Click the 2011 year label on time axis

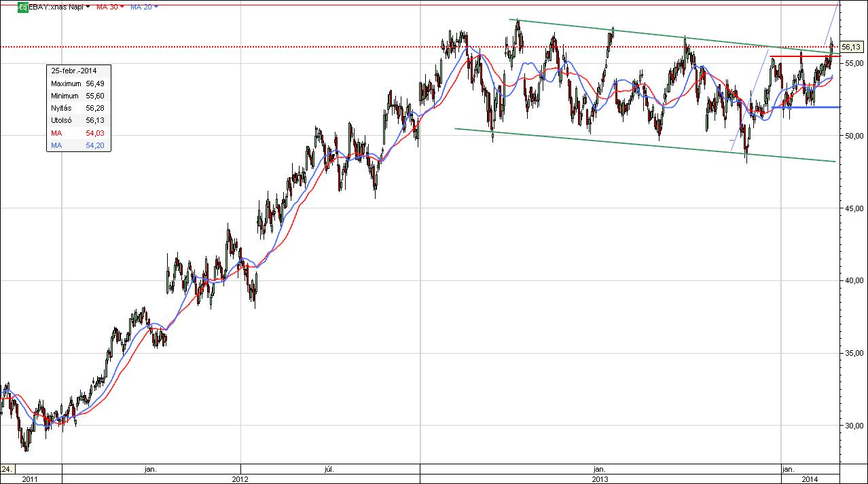point(30,479)
